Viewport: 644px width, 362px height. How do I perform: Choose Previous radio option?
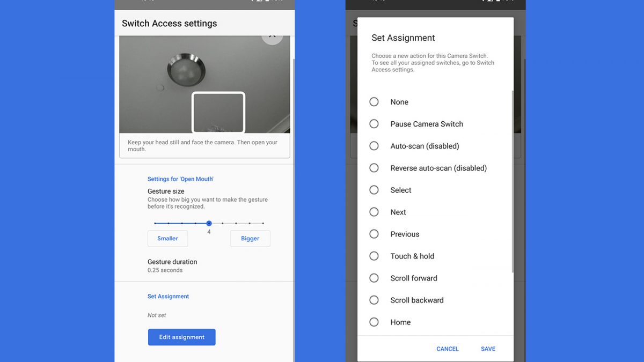tap(374, 234)
